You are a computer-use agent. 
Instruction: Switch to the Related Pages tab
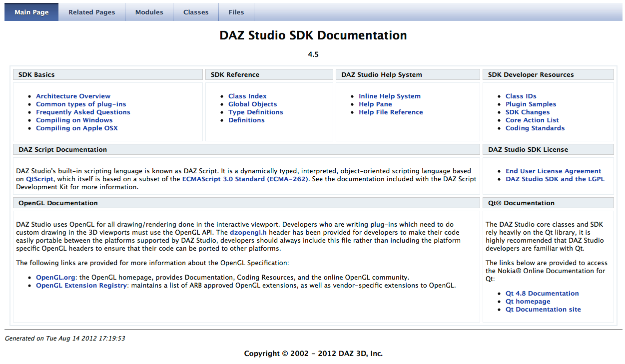92,12
